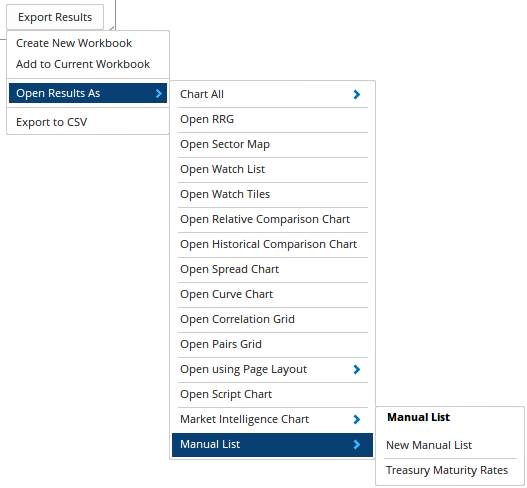Select Export to CSV option
The height and width of the screenshot is (488, 527).
[51, 122]
